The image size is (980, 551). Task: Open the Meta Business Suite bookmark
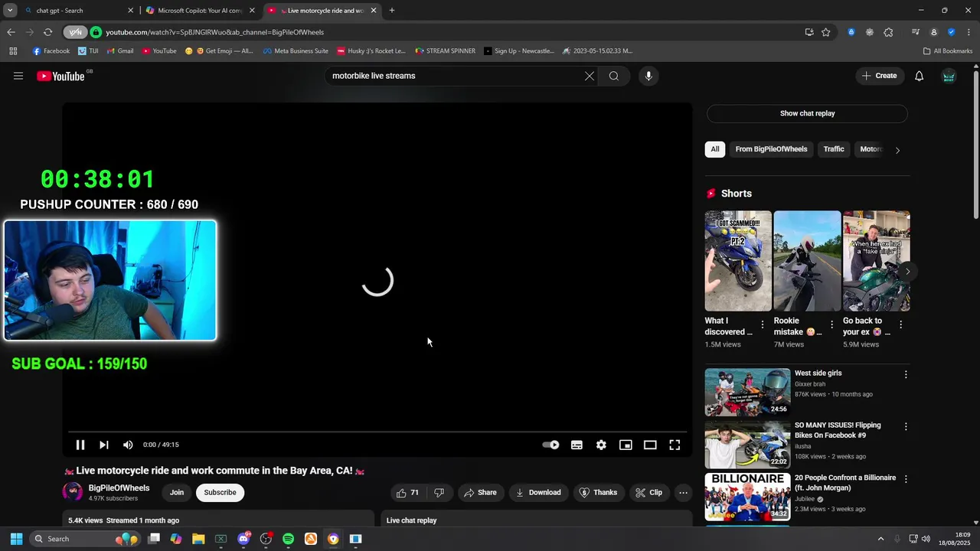pos(296,51)
